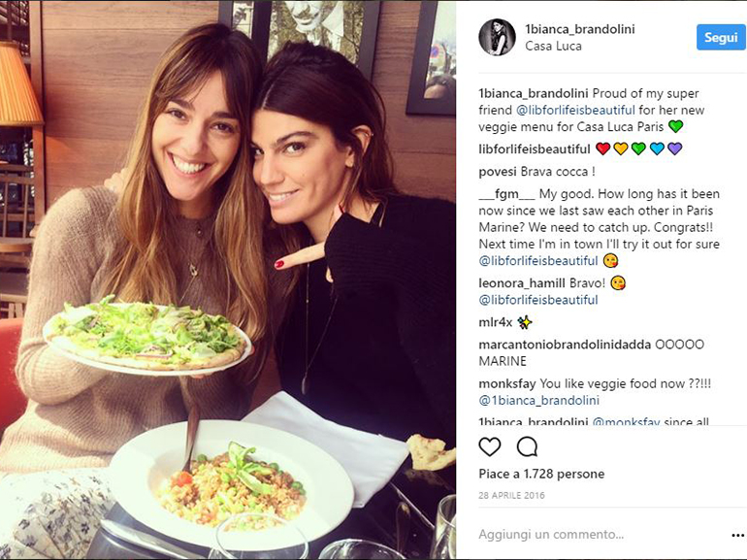Open the 1bianca_brandolini username in the header
This screenshot has height=560, width=747.
coord(580,29)
